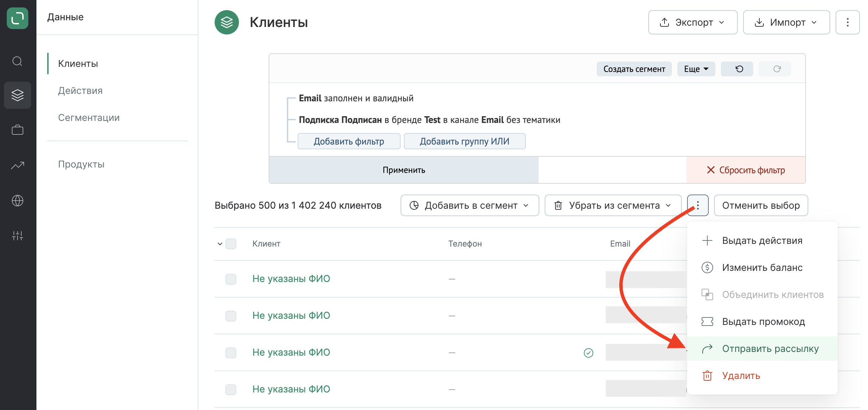Select Отправить рассылку menu item
Screen dimensions: 868x410
coord(762,349)
